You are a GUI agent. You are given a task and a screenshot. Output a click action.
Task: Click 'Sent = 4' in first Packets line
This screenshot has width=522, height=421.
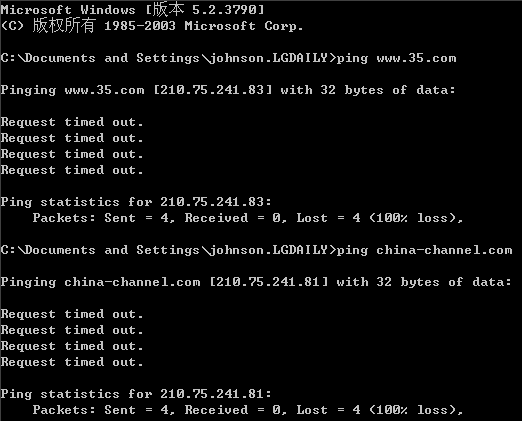[x=137, y=218]
